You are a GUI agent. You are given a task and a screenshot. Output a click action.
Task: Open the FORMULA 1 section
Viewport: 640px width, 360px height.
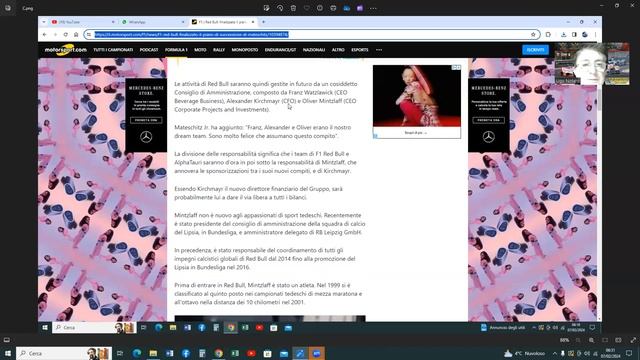click(x=176, y=50)
